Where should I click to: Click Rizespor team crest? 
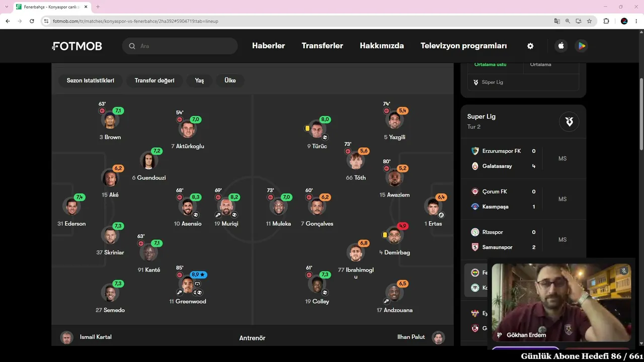(x=475, y=232)
